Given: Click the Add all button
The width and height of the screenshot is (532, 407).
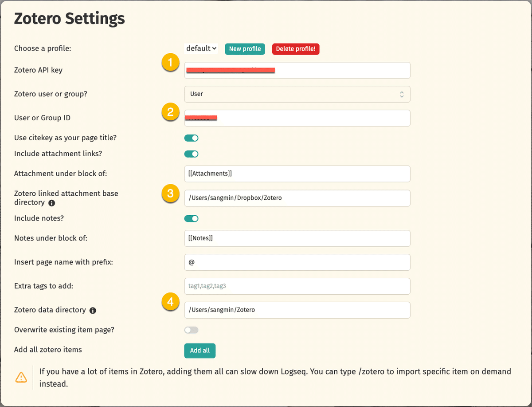Looking at the screenshot, I should click(200, 350).
